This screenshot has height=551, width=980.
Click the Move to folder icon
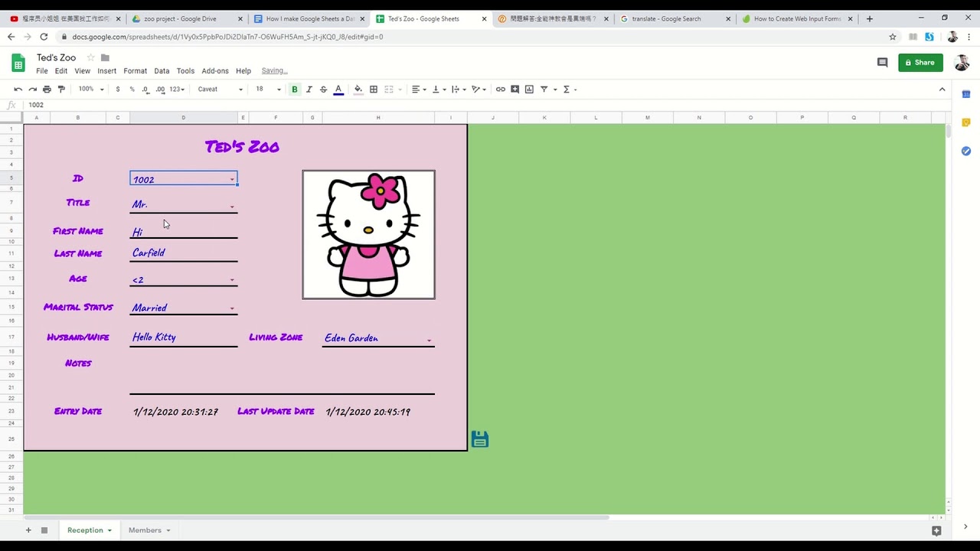[x=105, y=57]
